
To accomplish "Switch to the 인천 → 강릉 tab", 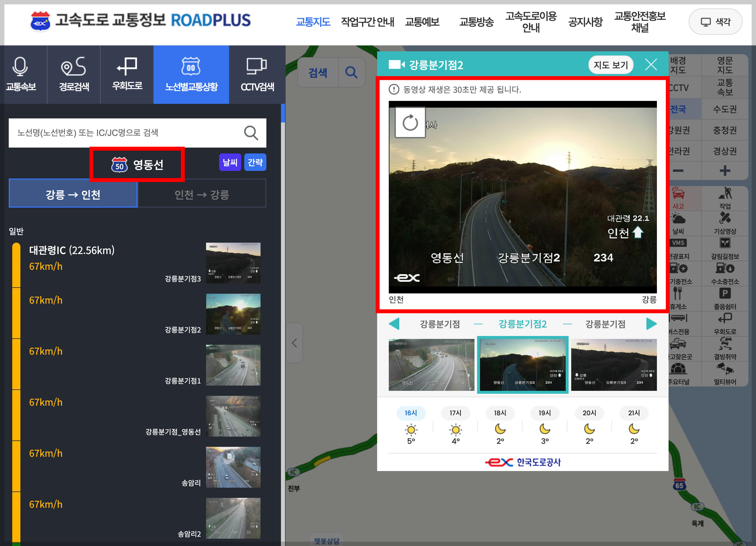I will point(202,195).
